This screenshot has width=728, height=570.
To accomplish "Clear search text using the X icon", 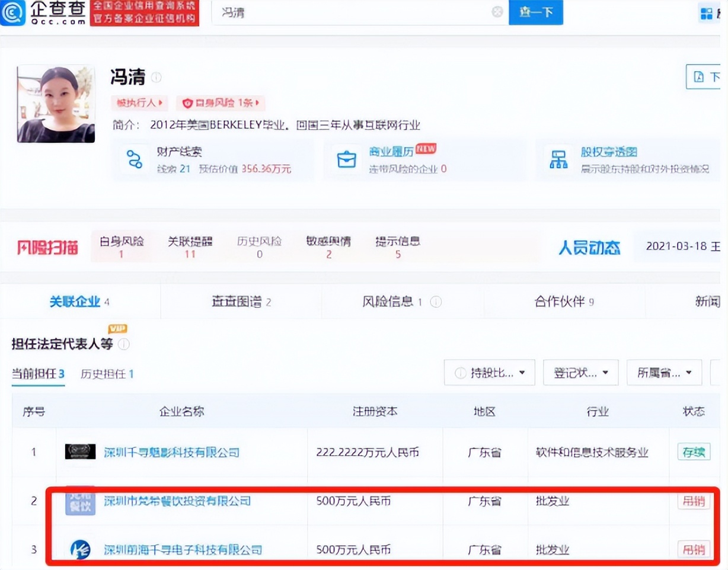I will coord(497,12).
